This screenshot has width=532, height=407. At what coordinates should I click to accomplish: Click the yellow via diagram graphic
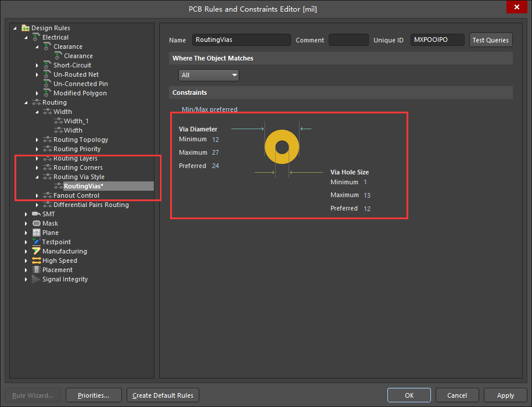282,147
